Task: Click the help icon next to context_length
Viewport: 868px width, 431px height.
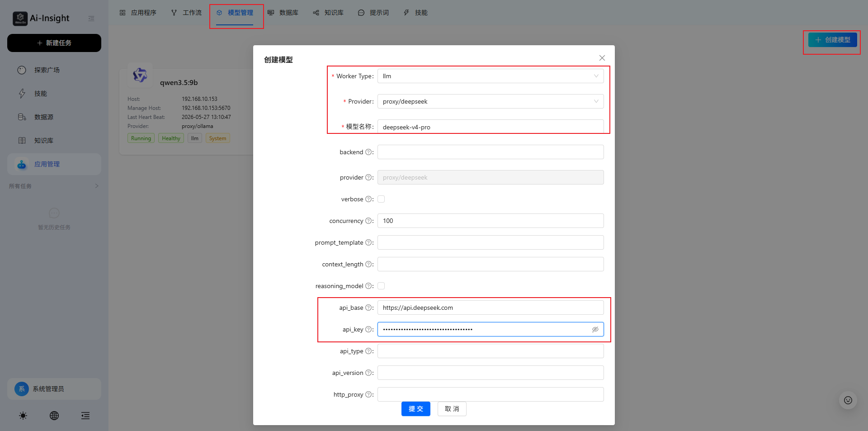Action: pyautogui.click(x=368, y=264)
